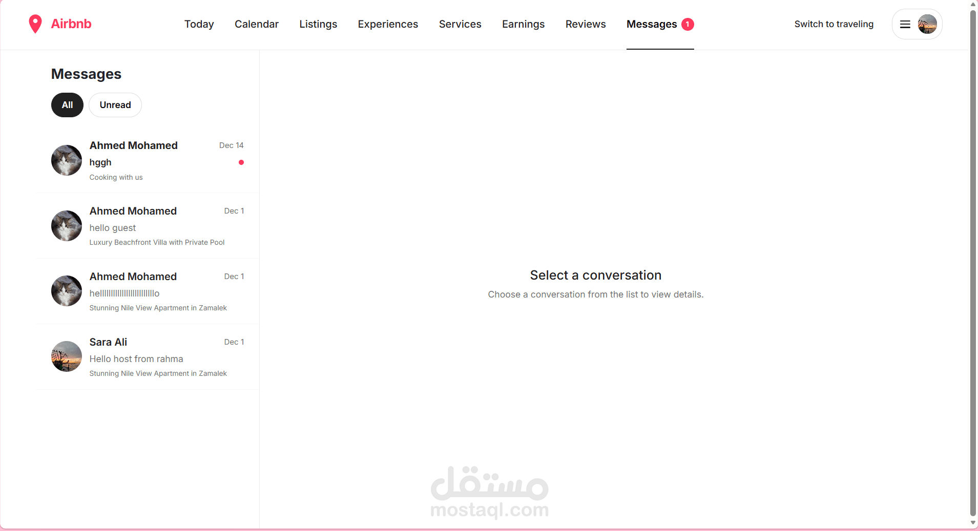Open the hamburger menu icon
Image resolution: width=980 pixels, height=531 pixels.
click(x=905, y=24)
